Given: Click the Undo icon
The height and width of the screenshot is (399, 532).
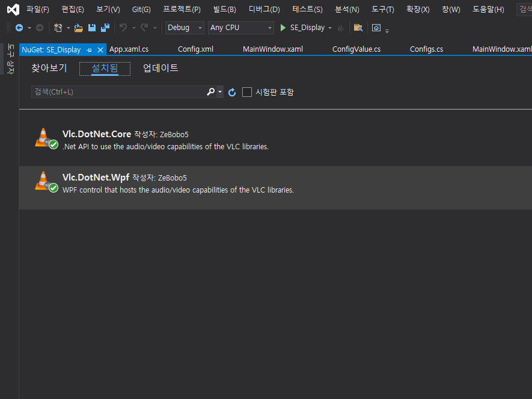Looking at the screenshot, I should [x=124, y=28].
